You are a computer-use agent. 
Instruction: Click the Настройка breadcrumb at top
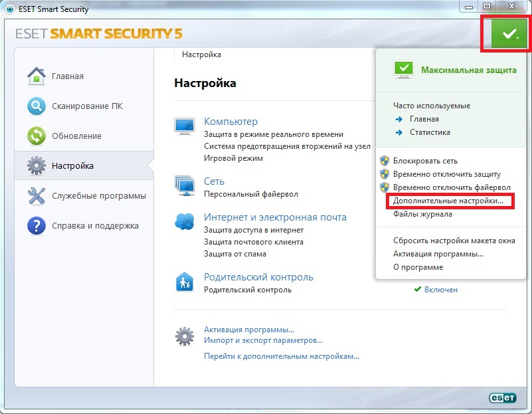[201, 54]
